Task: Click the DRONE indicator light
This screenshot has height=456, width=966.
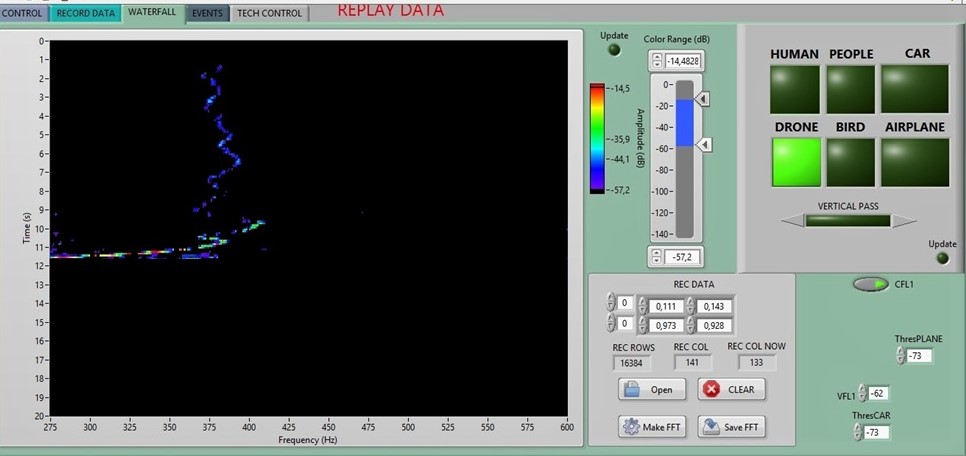Action: [796, 161]
